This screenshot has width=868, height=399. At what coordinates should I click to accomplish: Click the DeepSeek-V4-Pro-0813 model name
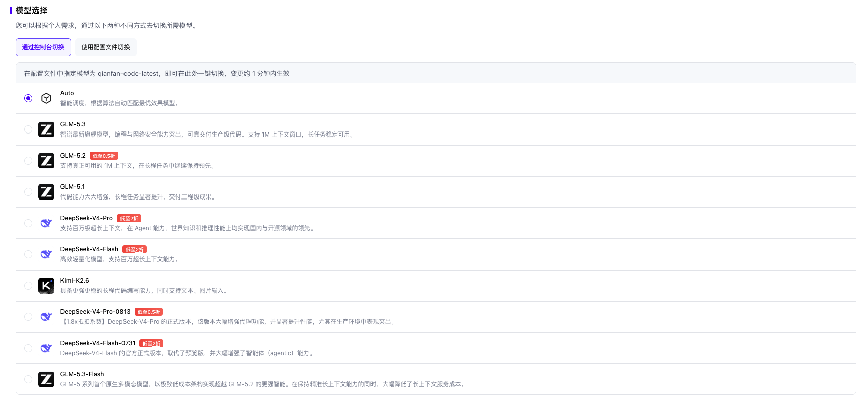click(x=95, y=312)
